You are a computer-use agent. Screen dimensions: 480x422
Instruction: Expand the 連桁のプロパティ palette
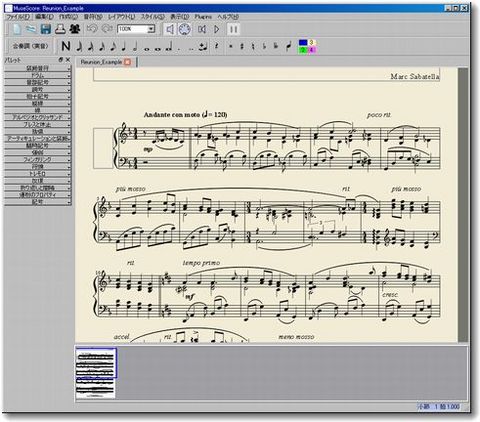pos(37,195)
